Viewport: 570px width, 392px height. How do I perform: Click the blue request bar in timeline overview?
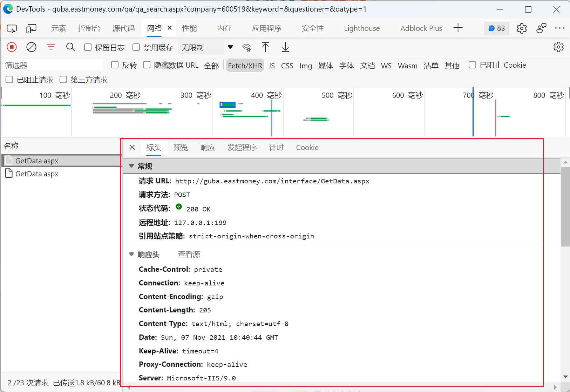(x=228, y=104)
